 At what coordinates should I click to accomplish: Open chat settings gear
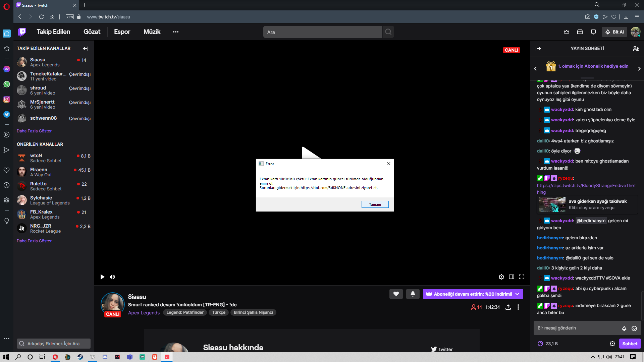(x=612, y=344)
